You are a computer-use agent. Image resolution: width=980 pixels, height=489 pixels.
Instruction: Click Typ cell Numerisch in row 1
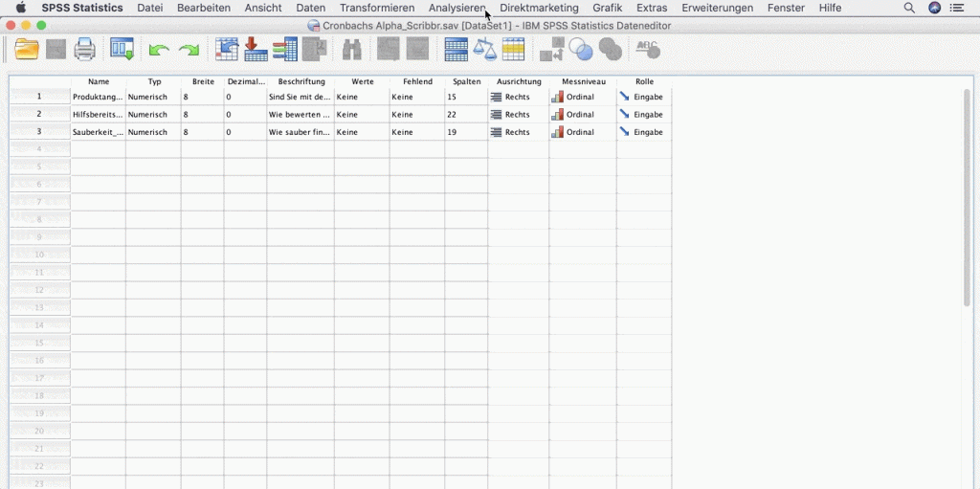pos(153,97)
